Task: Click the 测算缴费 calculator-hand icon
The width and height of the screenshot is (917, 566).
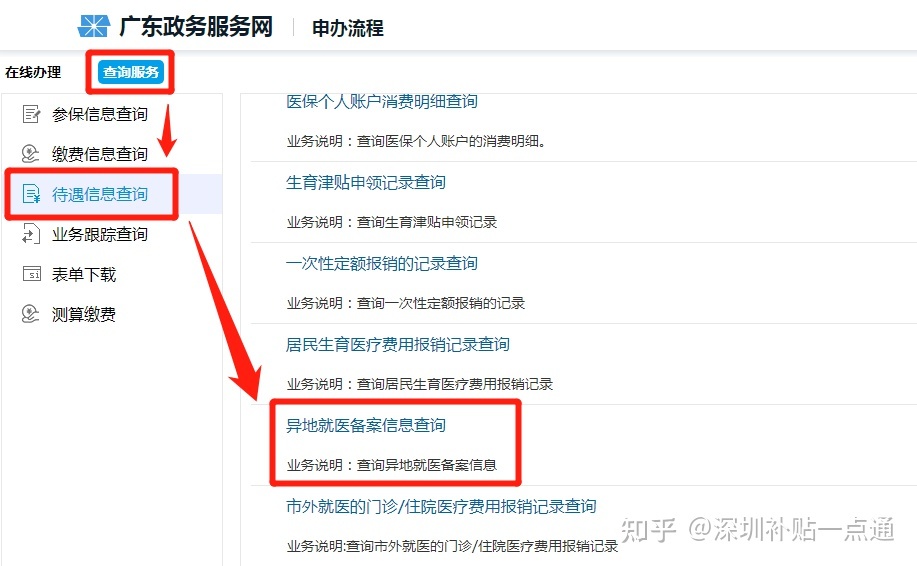Action: tap(30, 314)
